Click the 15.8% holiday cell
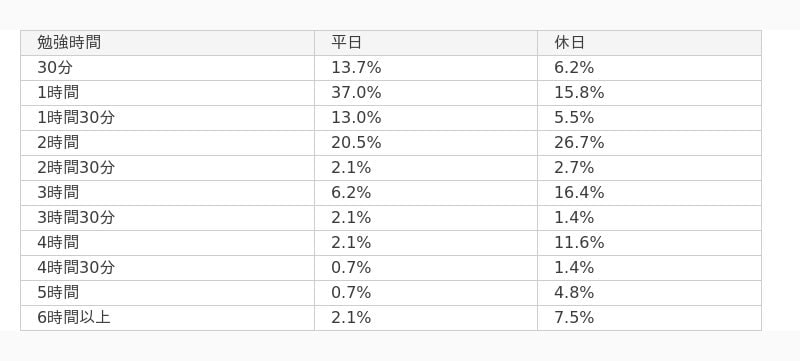This screenshot has width=800, height=361. tap(649, 93)
